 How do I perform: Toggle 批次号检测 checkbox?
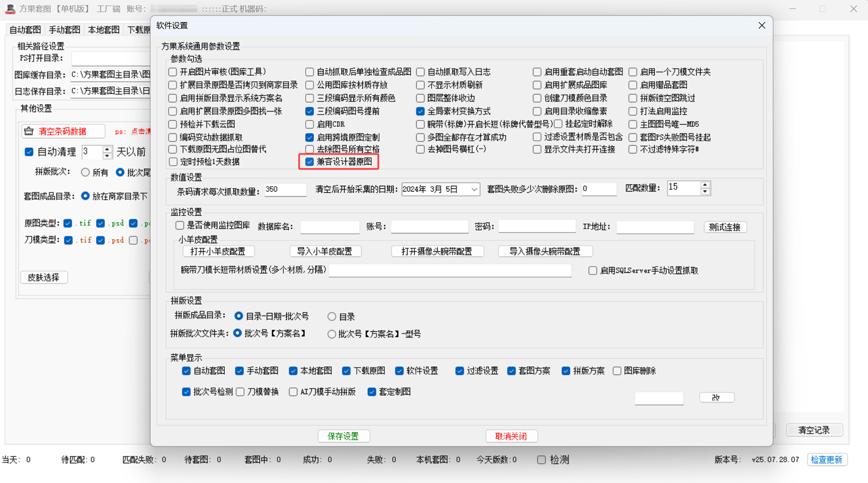[186, 392]
